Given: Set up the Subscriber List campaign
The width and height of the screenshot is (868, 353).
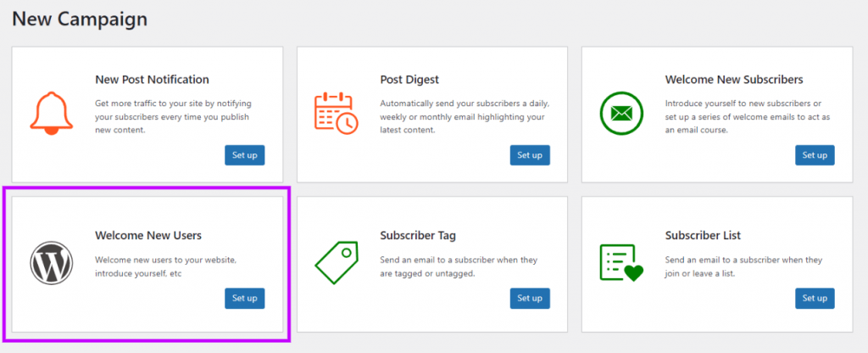Looking at the screenshot, I should tap(815, 298).
